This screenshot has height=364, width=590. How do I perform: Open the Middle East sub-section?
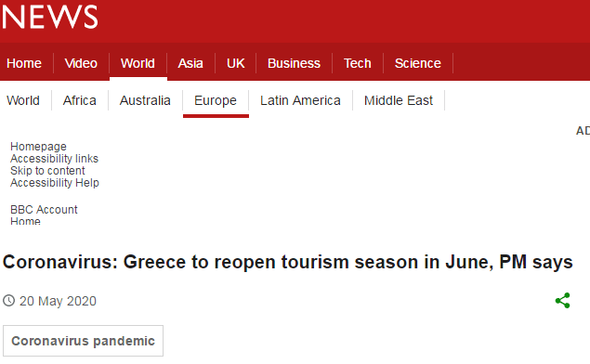(399, 100)
